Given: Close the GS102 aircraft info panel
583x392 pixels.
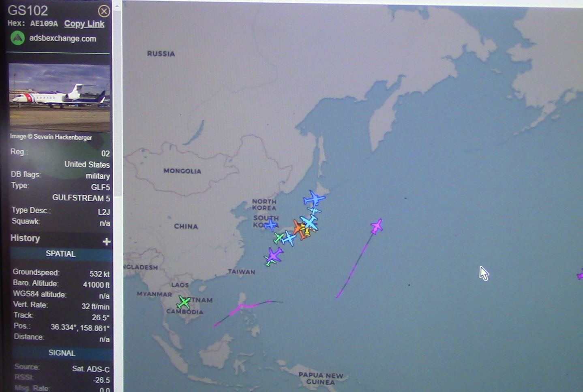Looking at the screenshot, I should point(104,11).
